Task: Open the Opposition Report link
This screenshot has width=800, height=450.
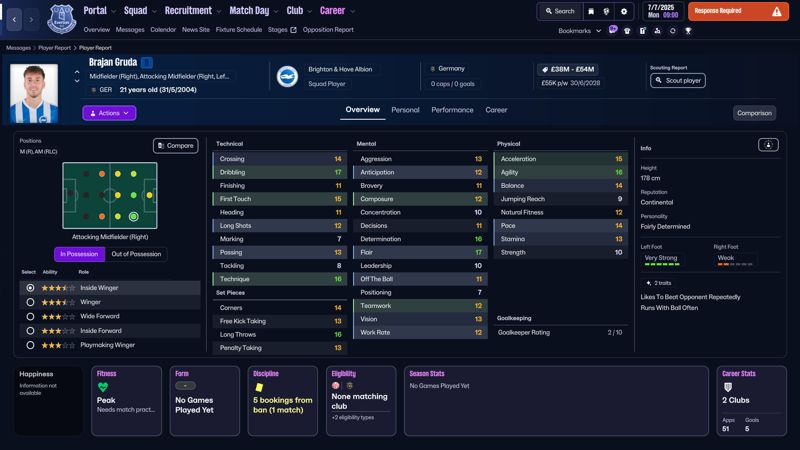Action: point(328,30)
